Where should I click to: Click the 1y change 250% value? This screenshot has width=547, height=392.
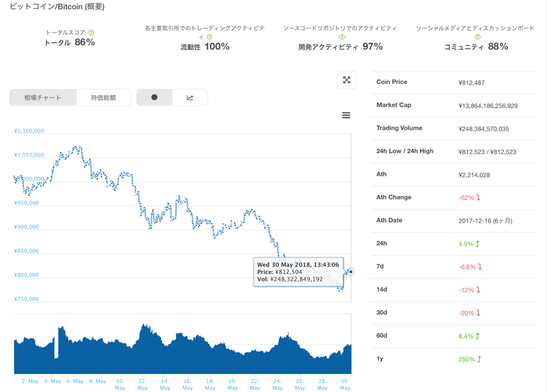pos(470,359)
